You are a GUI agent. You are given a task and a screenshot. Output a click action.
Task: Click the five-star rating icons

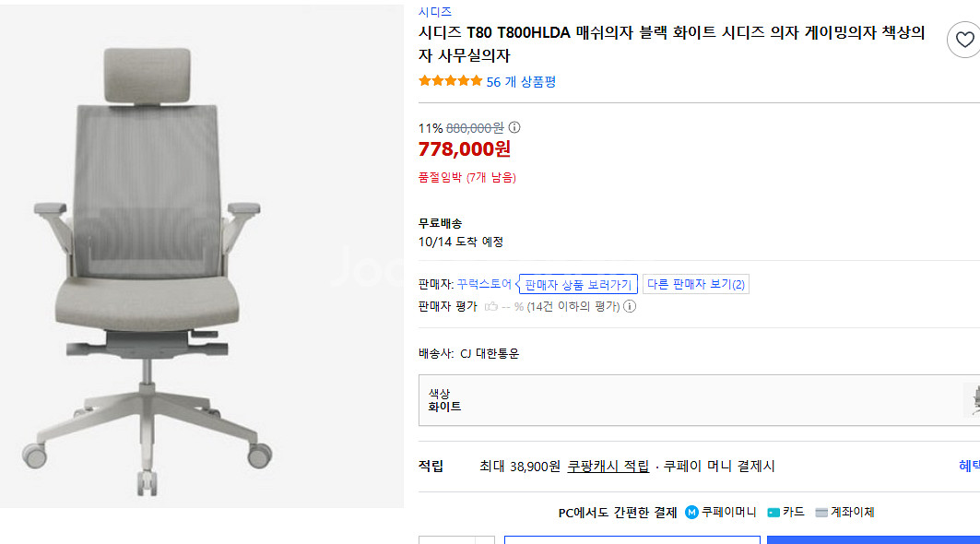pos(450,81)
